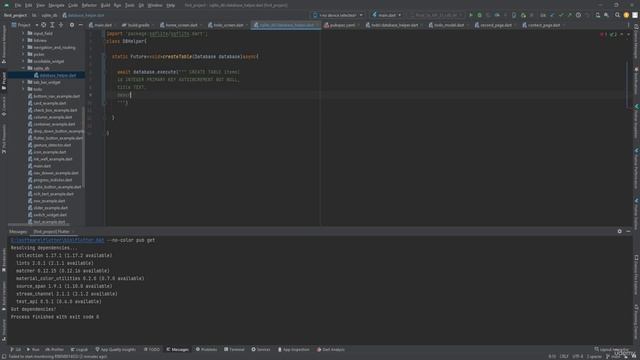Image resolution: width=640 pixels, height=360 pixels.
Task: Select bottom_nav_example.dart in project tree
Action: coord(53,96)
